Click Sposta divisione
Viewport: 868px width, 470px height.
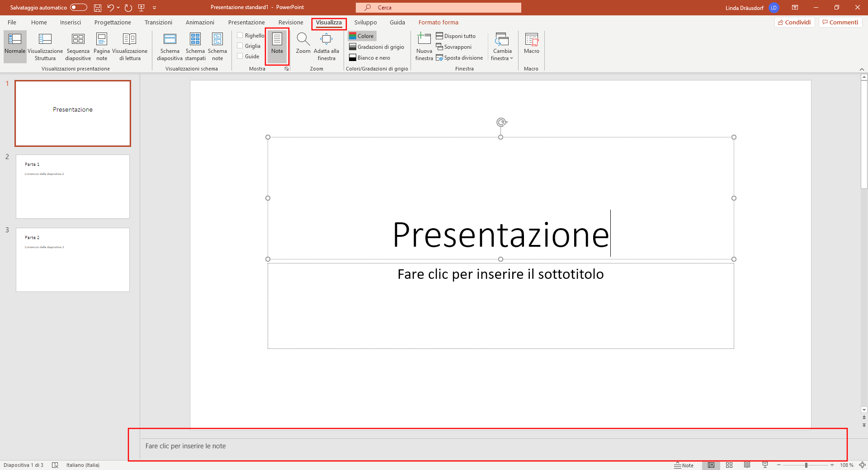pyautogui.click(x=459, y=58)
